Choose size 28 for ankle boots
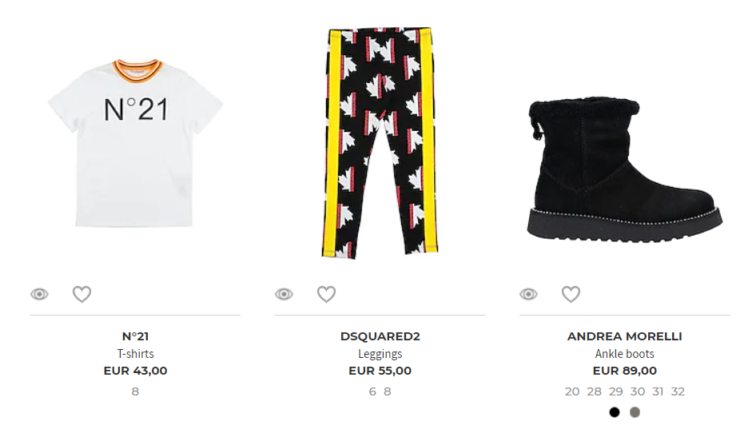The image size is (752, 433). point(594,392)
